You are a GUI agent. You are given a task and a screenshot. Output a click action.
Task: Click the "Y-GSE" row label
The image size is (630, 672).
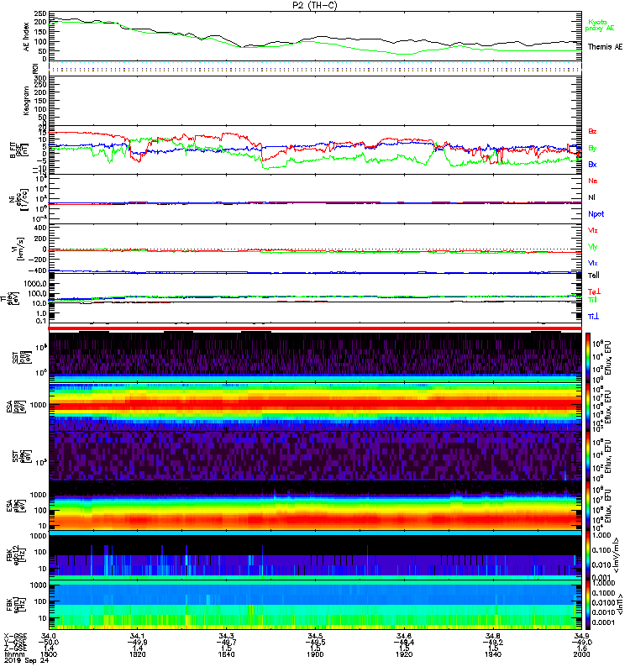(x=13, y=643)
